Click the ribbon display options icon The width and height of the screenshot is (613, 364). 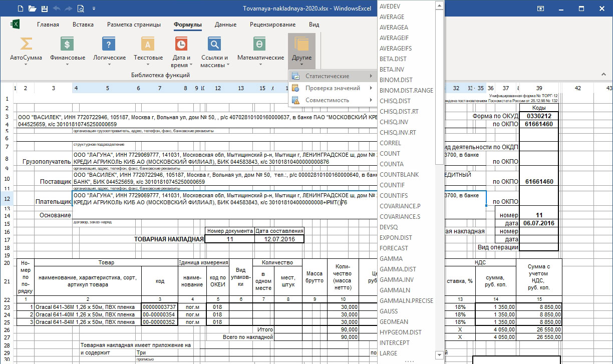tap(541, 9)
